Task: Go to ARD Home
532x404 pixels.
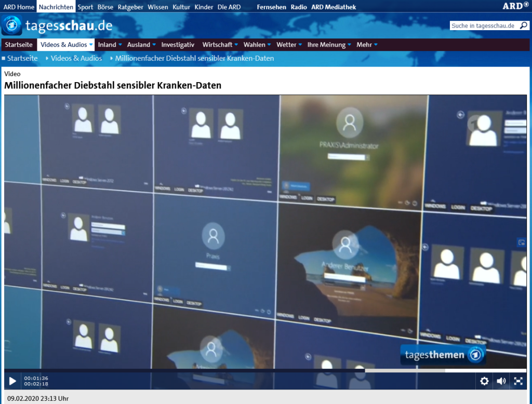Action: (19, 7)
